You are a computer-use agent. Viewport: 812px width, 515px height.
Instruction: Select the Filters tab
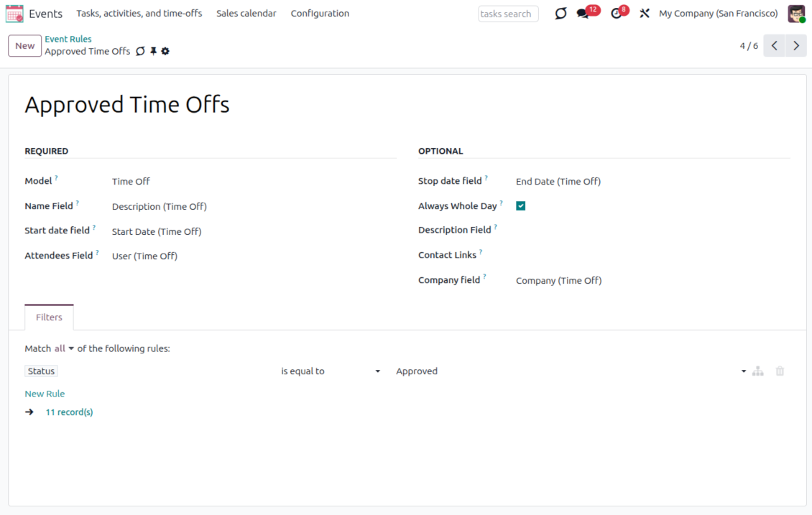tap(49, 317)
